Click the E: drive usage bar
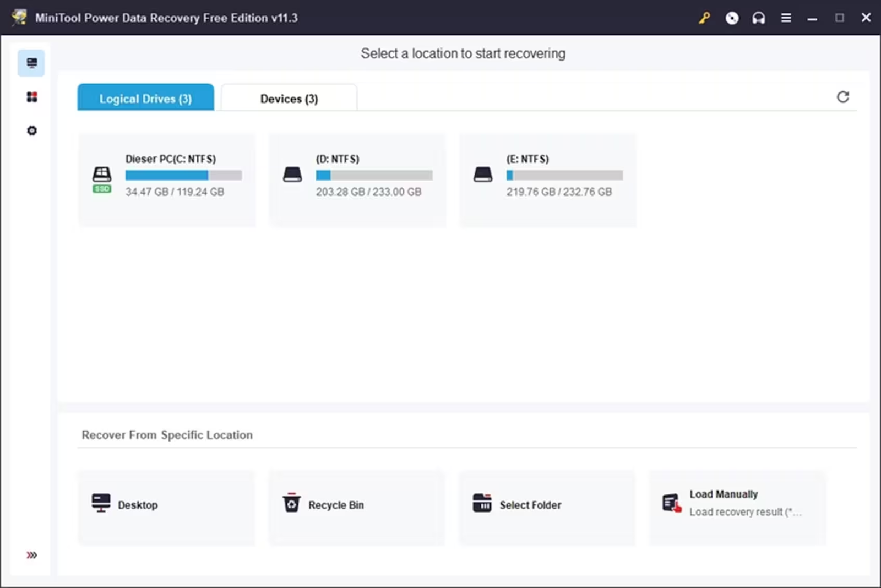The image size is (881, 588). tap(564, 175)
